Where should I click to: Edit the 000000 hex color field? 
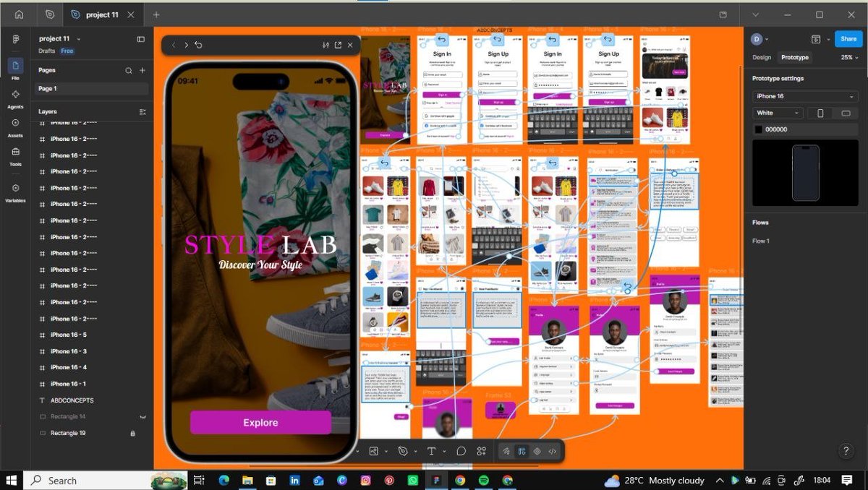(x=777, y=129)
